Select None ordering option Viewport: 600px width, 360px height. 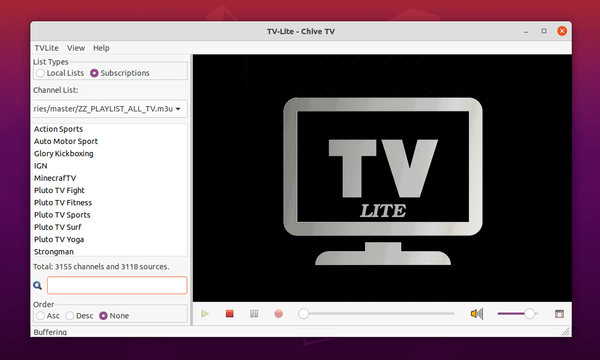(x=114, y=316)
